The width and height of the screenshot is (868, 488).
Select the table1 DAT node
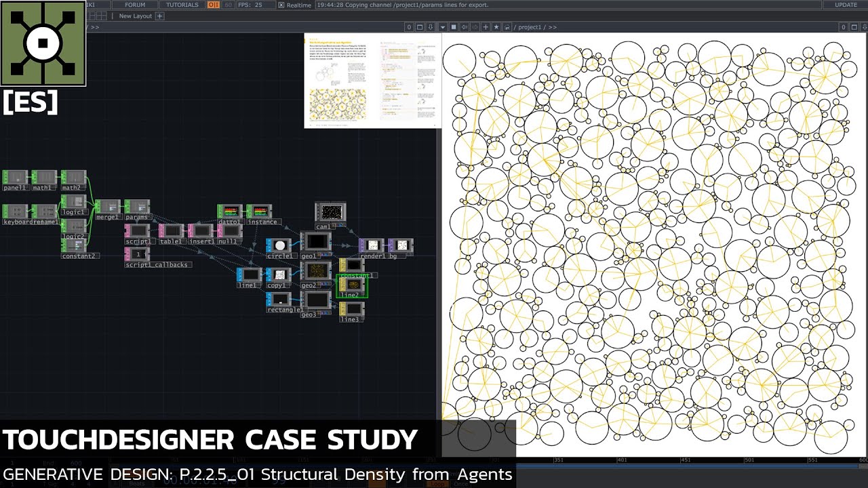pos(171,234)
